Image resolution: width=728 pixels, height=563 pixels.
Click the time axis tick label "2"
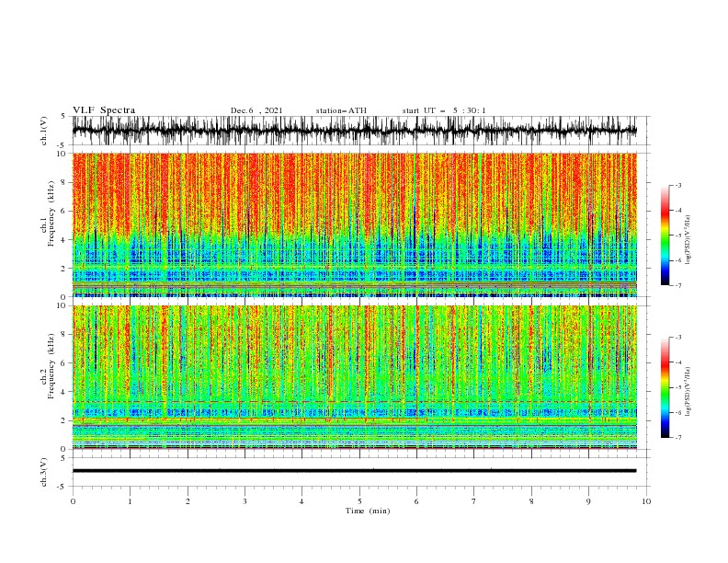tap(188, 501)
